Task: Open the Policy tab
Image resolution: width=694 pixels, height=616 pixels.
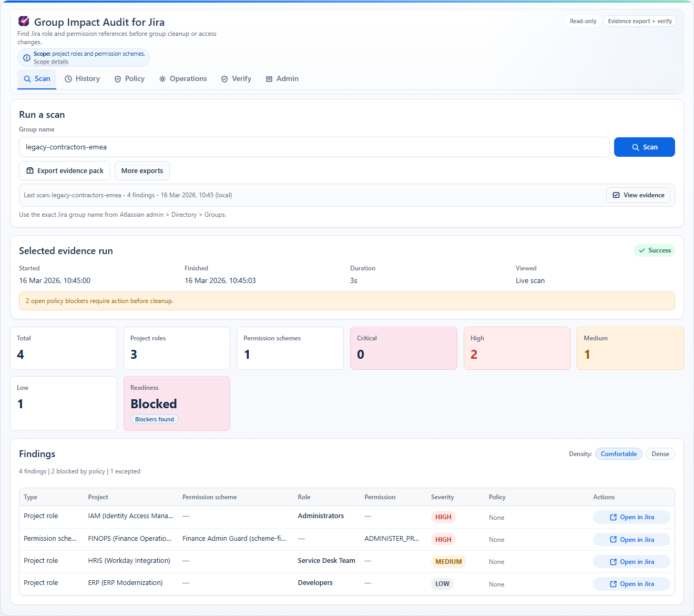Action: coord(129,78)
